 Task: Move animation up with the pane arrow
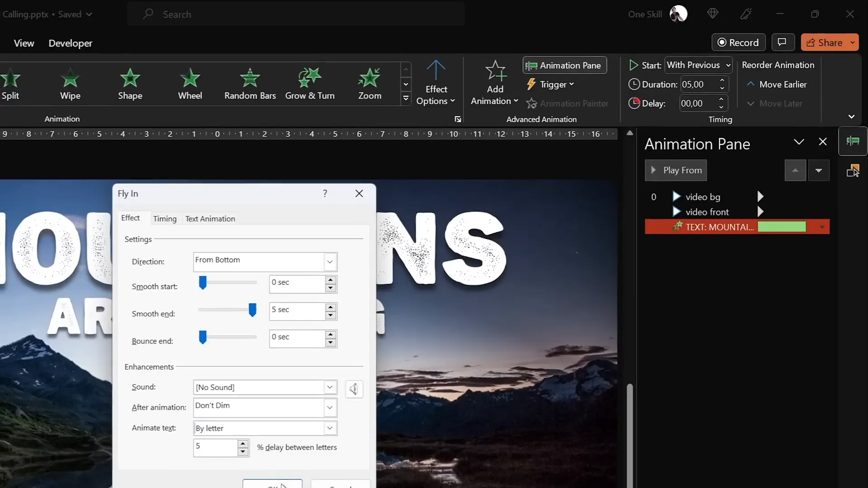795,170
